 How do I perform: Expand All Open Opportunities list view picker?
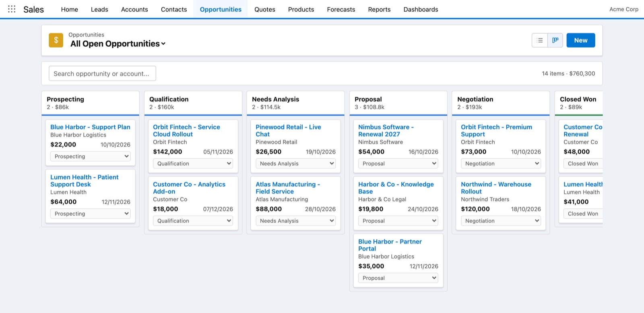(118, 44)
